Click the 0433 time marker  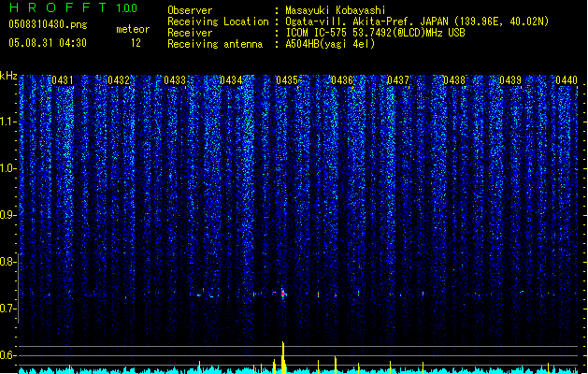tap(175, 80)
